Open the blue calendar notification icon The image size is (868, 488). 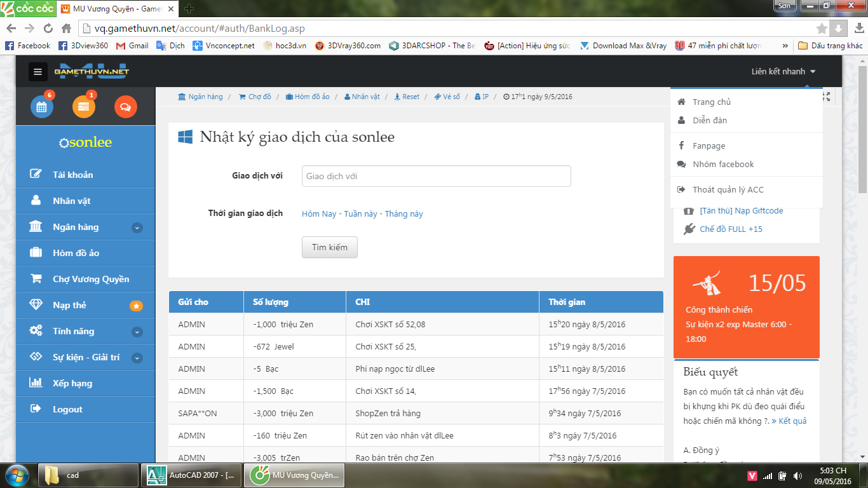point(42,107)
